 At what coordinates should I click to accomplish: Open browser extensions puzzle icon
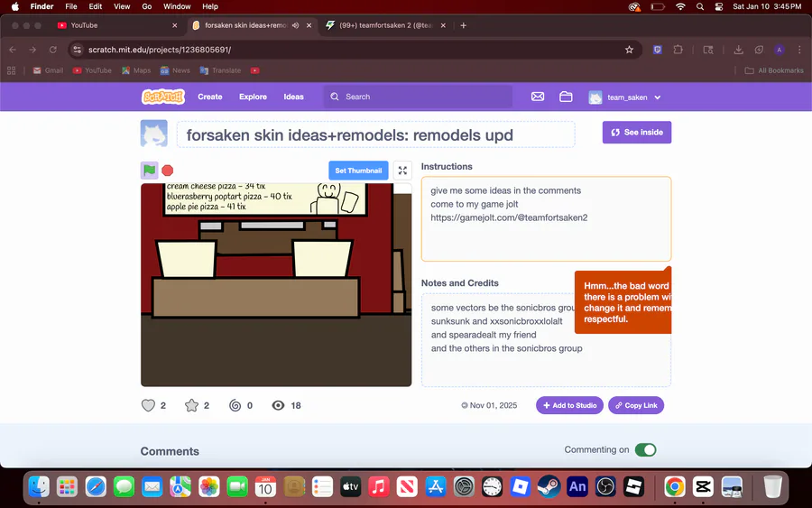(678, 50)
